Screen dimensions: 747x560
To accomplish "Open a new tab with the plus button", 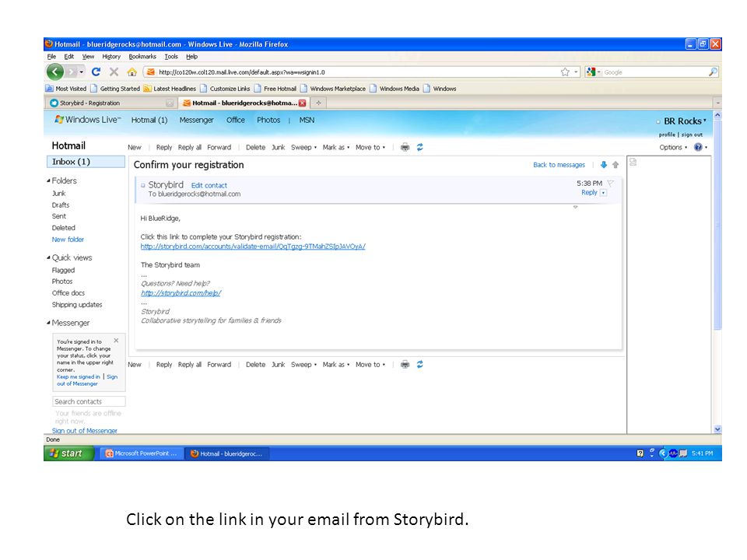I will (318, 103).
